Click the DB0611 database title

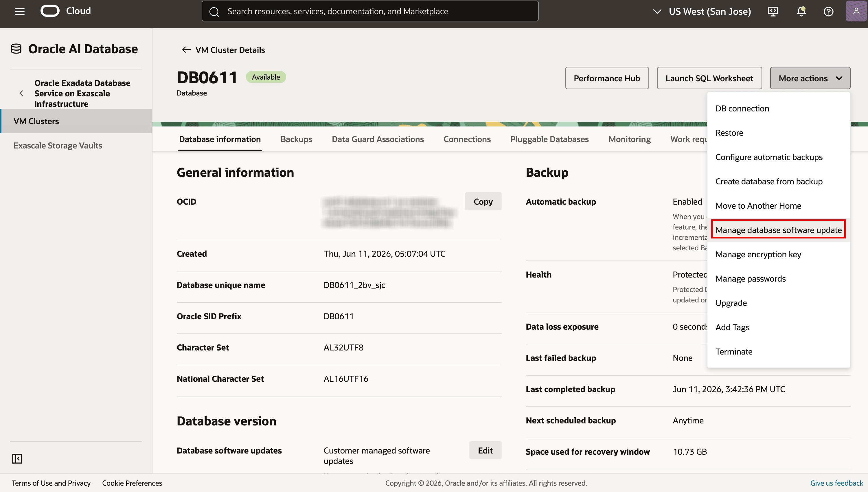[207, 78]
